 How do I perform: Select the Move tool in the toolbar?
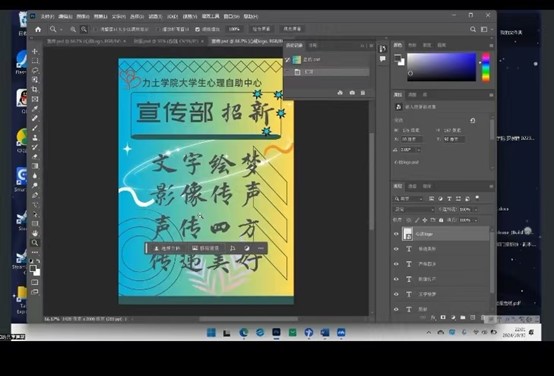35,51
